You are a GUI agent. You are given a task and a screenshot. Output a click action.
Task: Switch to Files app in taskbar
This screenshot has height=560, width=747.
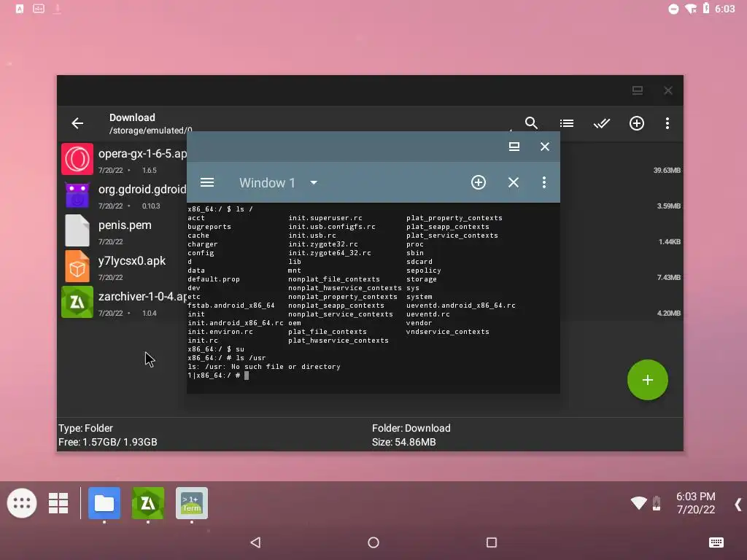[104, 503]
